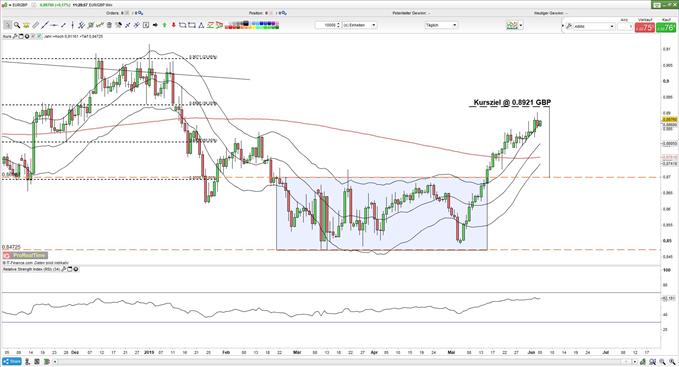Select the green up-arrow marker tool

point(165,25)
